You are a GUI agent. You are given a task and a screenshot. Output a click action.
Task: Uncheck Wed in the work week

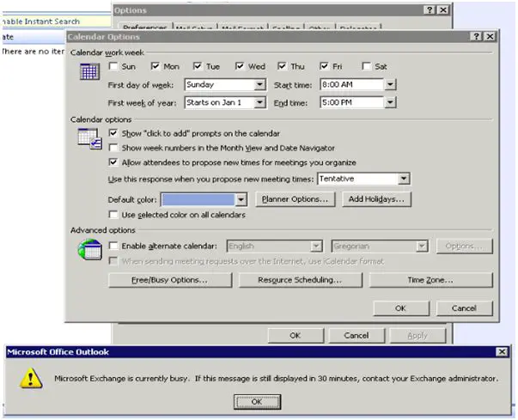tap(240, 66)
